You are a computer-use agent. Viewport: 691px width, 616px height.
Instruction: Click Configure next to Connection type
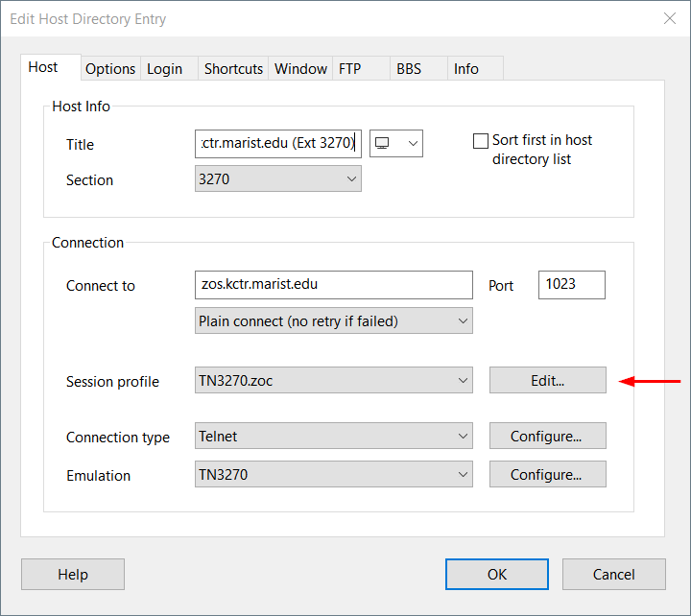coord(547,437)
